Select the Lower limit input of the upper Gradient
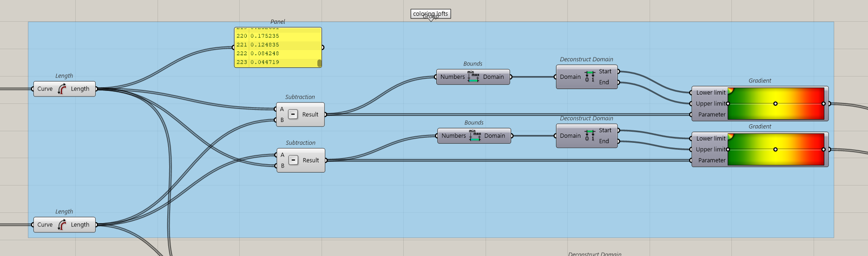 point(710,93)
